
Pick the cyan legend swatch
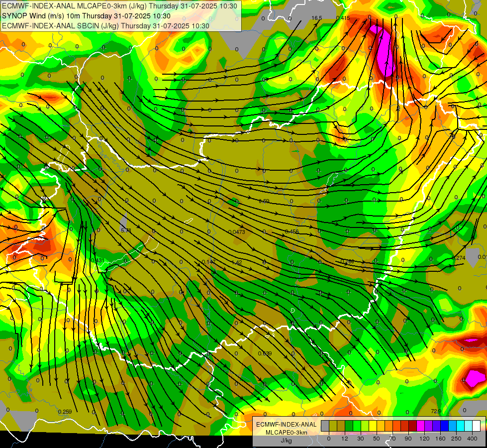[x=461, y=426]
